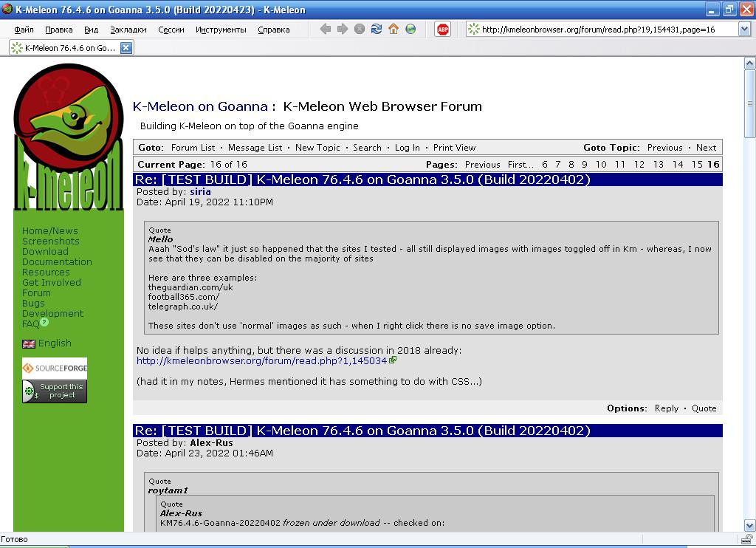The width and height of the screenshot is (756, 548).
Task: Click the vertical scrollbar thumb
Action: (x=750, y=103)
